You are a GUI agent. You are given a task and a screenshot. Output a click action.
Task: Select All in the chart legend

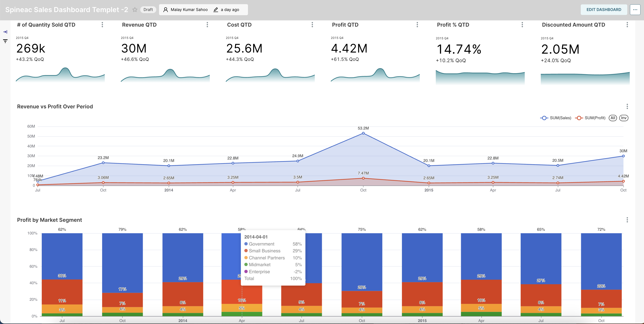(613, 118)
